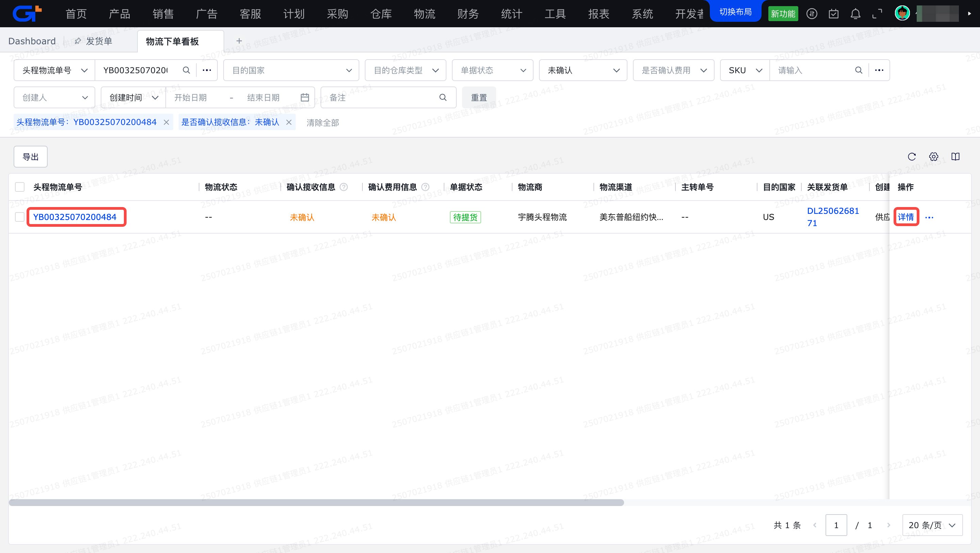
Task: Select all rows header checkbox
Action: pyautogui.click(x=20, y=187)
